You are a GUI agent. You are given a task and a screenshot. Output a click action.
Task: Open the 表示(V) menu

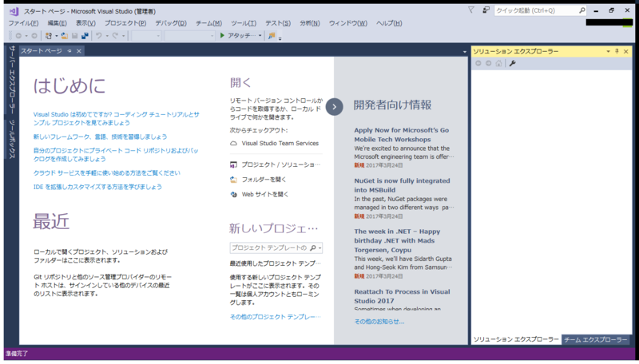[x=85, y=23]
